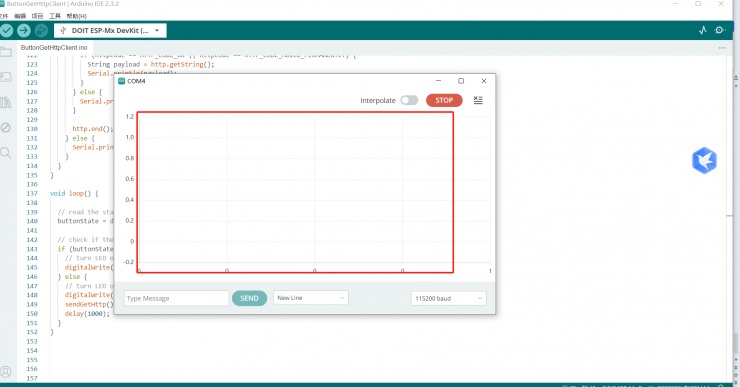Open the Sketchbook folder sidebar icon
Image resolution: width=740 pixels, height=387 pixels.
[6, 52]
